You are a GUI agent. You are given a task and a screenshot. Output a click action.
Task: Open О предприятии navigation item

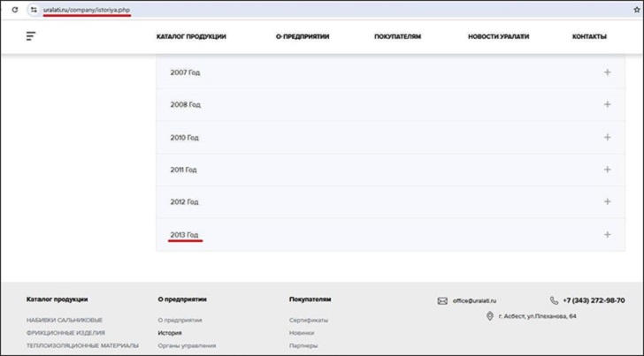point(301,36)
